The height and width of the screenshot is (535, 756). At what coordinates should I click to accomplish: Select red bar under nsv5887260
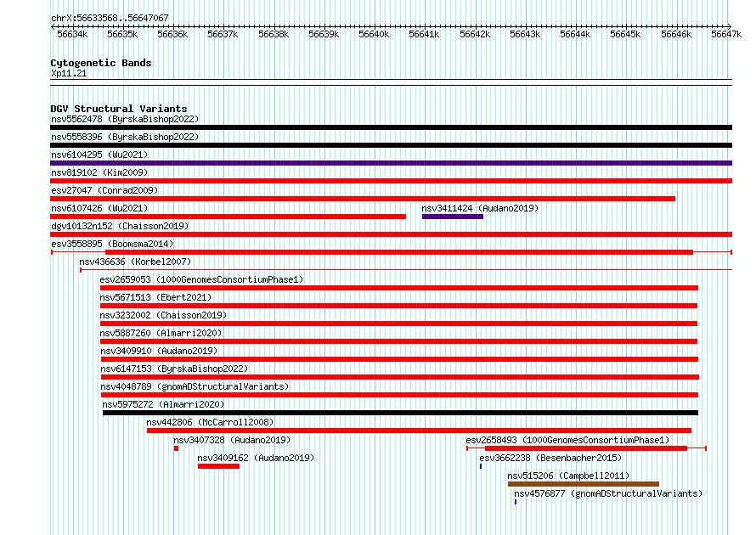pos(398,341)
